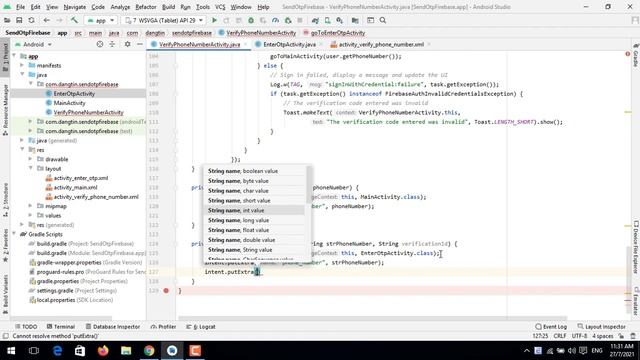
Task: Click the goToEnterOtpActivity breadcrumb
Action: point(338,33)
